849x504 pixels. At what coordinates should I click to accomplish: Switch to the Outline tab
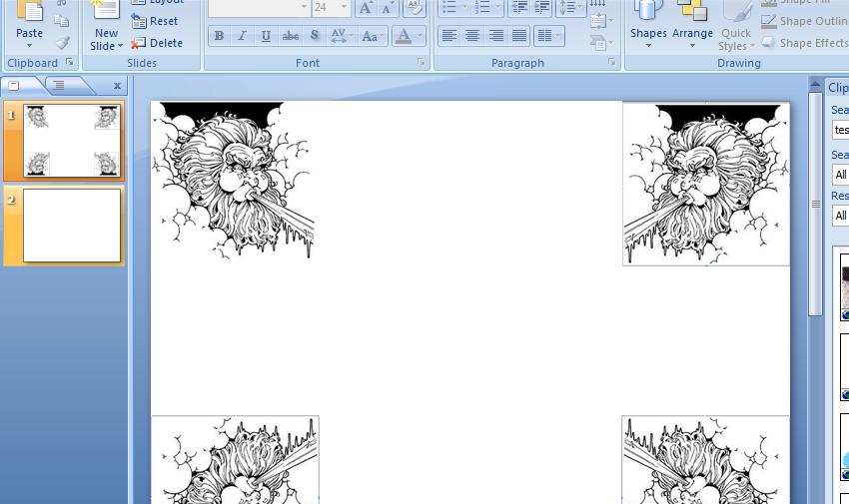[59, 86]
